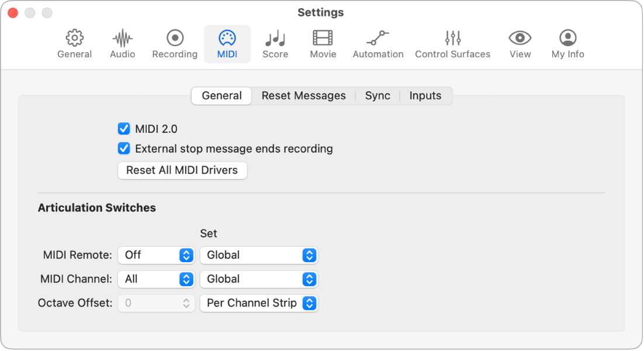
Task: Open Control Surfaces settings
Action: (x=452, y=43)
